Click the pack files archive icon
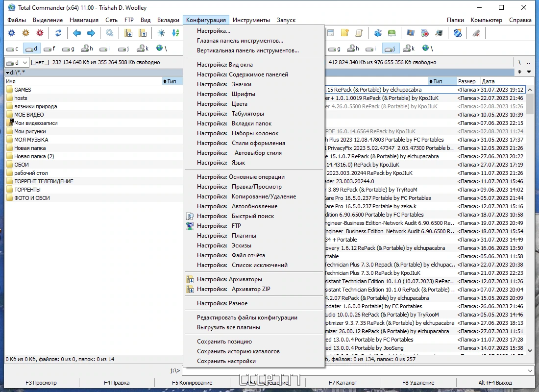The image size is (539, 392). coord(128,33)
